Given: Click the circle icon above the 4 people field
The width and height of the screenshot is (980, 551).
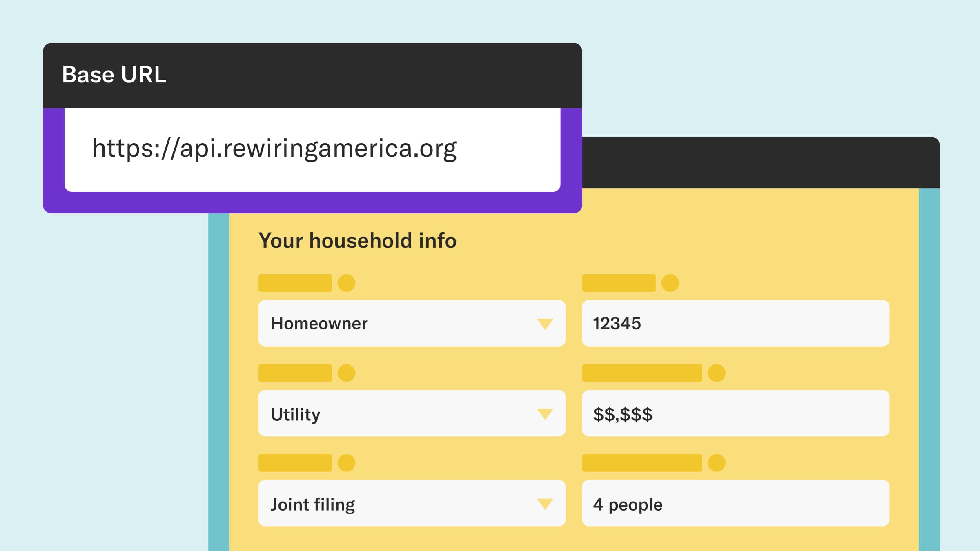Looking at the screenshot, I should (716, 463).
